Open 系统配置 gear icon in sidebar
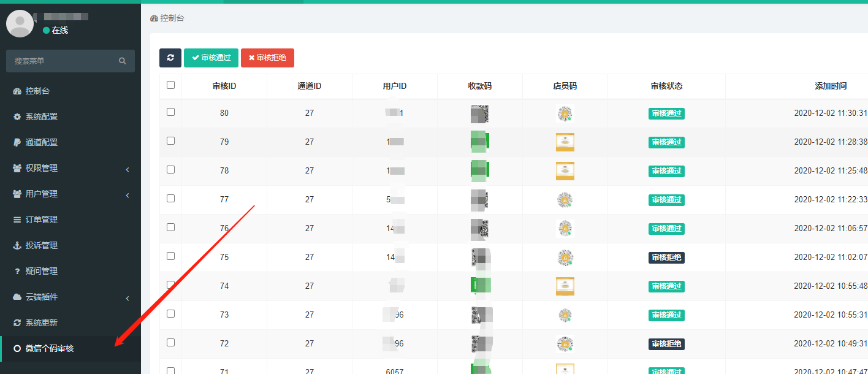868x374 pixels. [17, 116]
